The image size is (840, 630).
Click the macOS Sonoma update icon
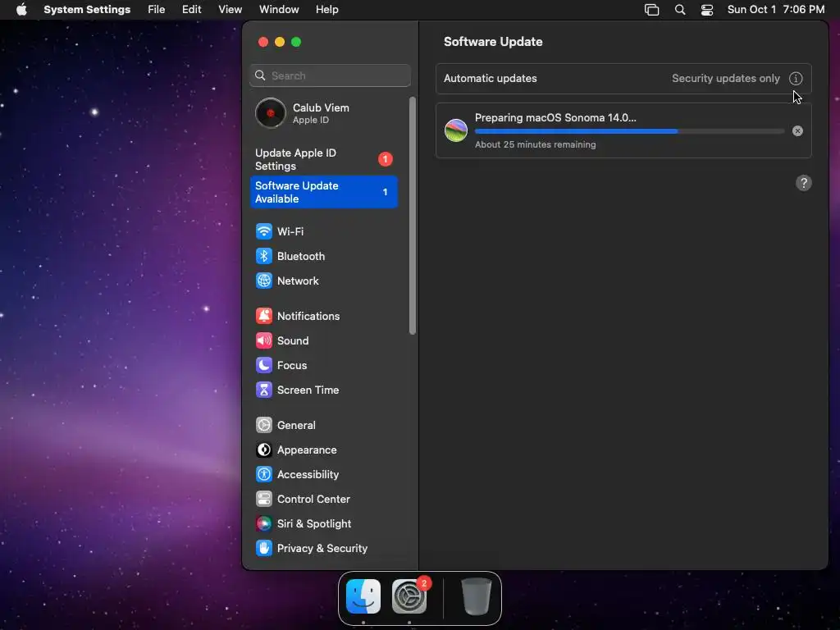coord(456,130)
